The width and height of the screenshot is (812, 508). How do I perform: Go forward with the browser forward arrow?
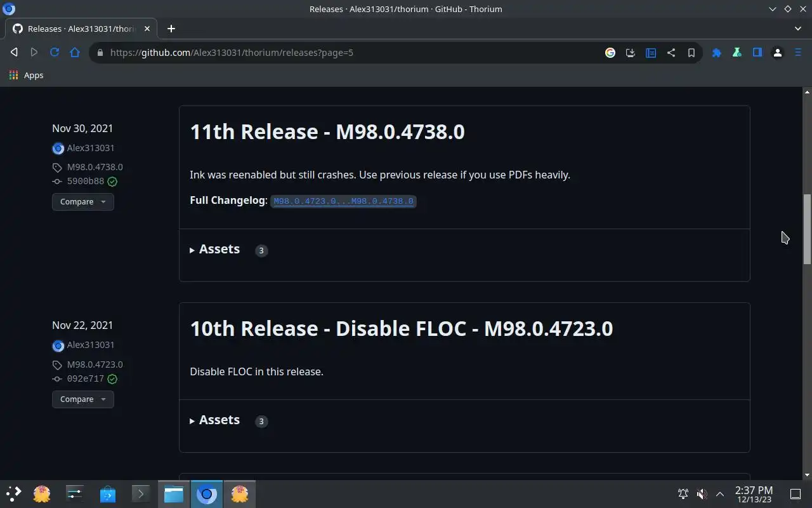pyautogui.click(x=34, y=53)
